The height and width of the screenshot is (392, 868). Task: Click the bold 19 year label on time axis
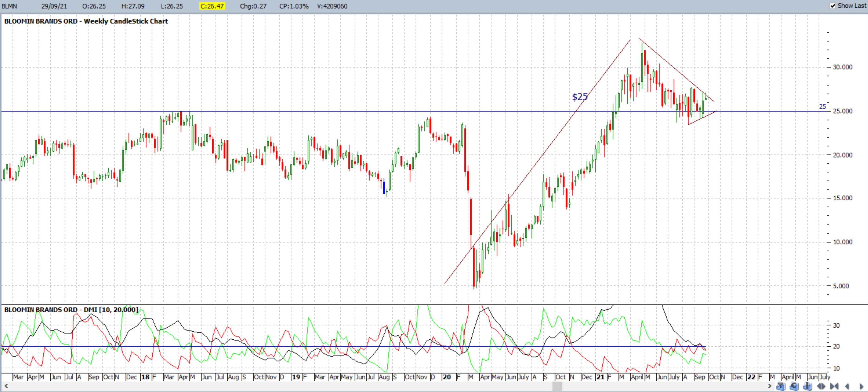(x=296, y=377)
